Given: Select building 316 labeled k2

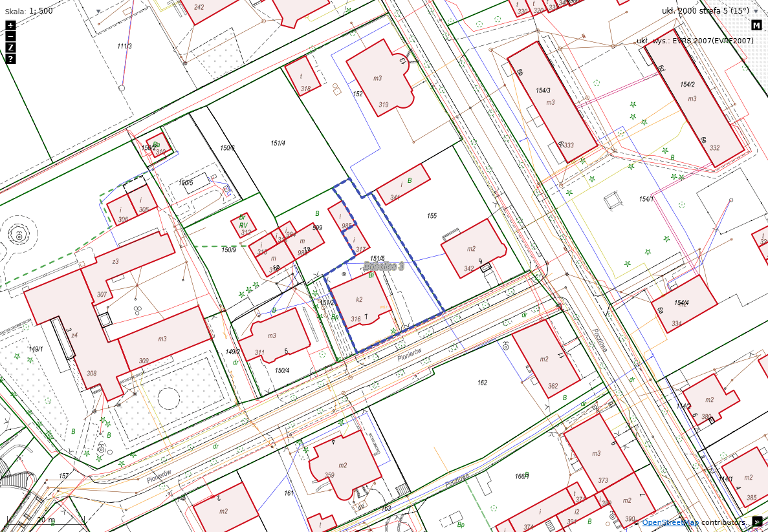Looking at the screenshot, I should coord(360,303).
